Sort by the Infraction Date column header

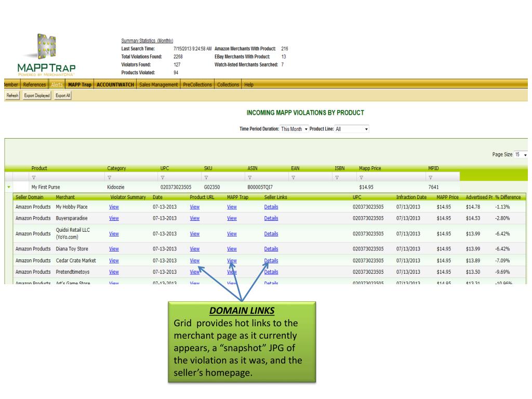(x=411, y=197)
